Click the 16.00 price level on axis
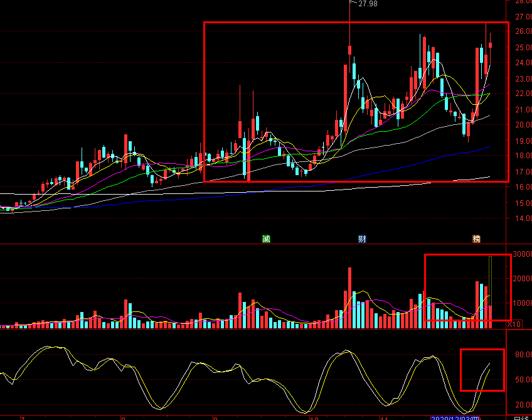This screenshot has width=532, height=420. [521, 187]
